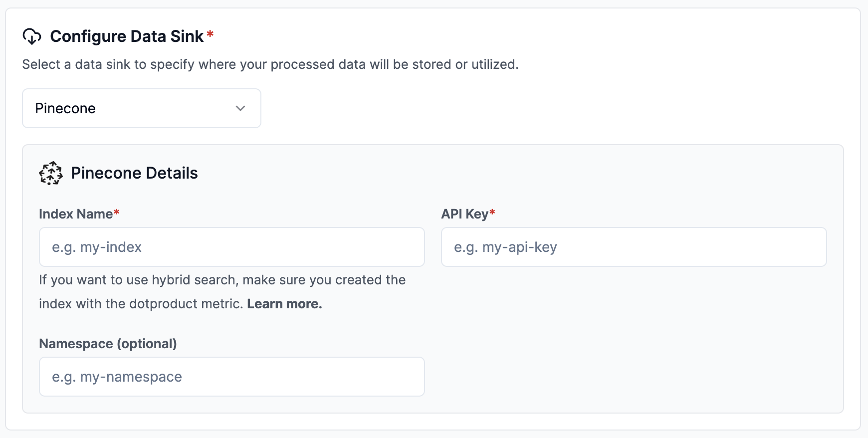Click the red asterisk next to API Key
This screenshot has width=868, height=438.
click(492, 213)
